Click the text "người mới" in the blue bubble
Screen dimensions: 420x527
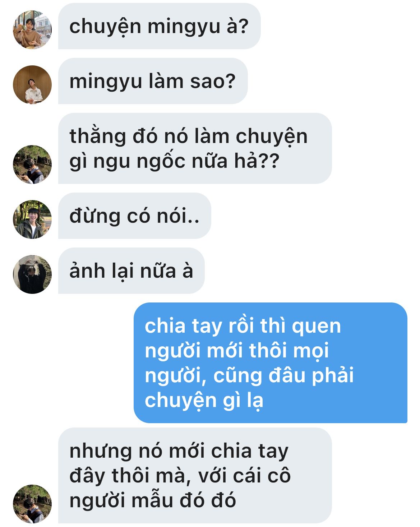click(x=194, y=352)
